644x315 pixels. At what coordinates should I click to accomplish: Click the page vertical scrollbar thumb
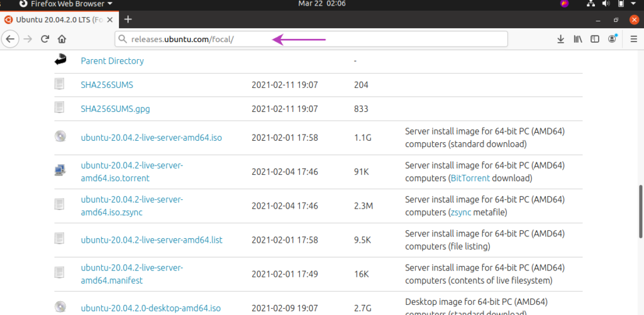point(641,211)
